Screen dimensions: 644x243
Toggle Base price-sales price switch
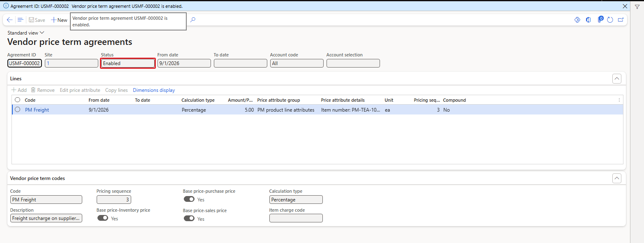[189, 218]
